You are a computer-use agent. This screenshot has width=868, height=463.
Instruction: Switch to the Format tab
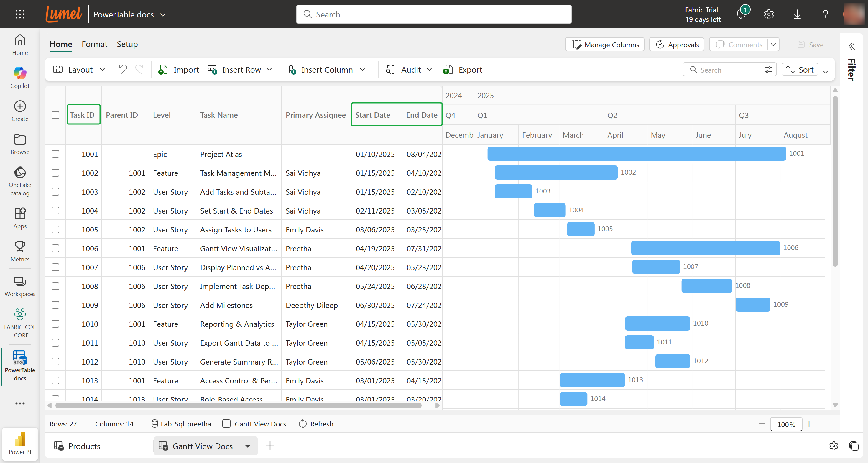coord(94,44)
